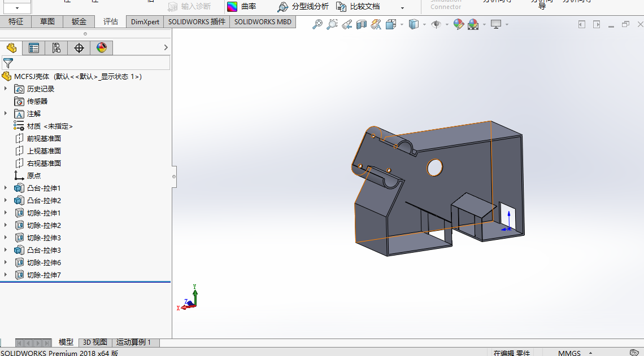Open Hide/Show Items dropdown arrow

pos(447,25)
